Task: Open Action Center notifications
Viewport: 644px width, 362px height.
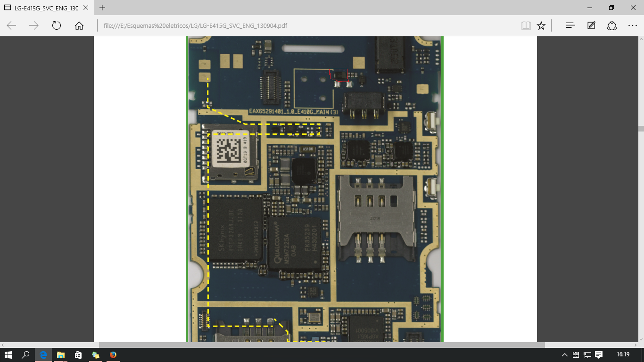Action: 599,355
